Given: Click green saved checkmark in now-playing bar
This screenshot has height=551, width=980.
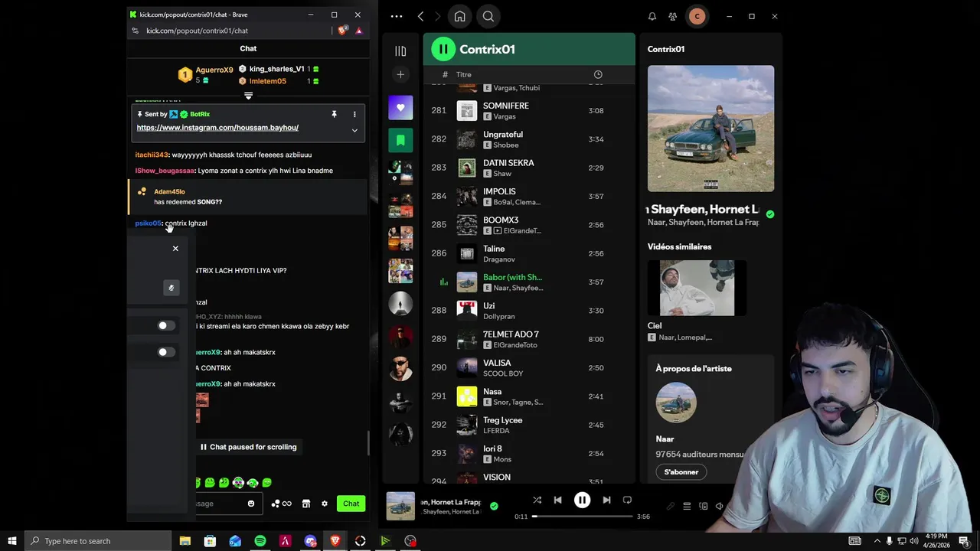Looking at the screenshot, I should [494, 506].
